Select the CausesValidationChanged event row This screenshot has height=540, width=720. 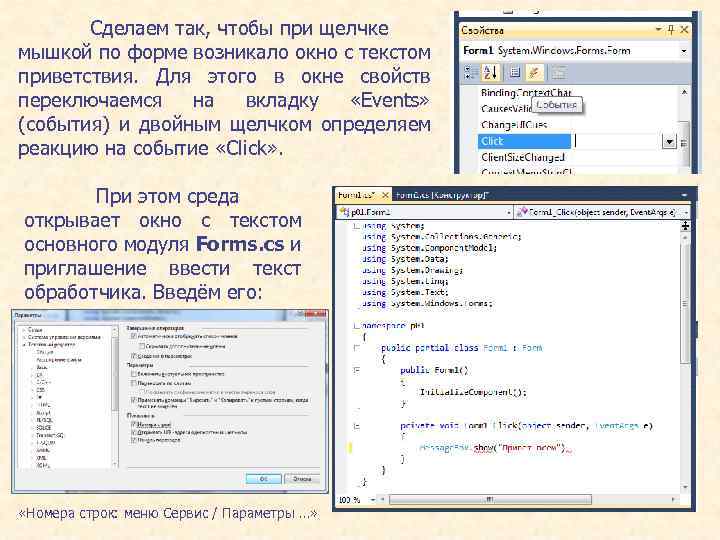click(x=506, y=109)
